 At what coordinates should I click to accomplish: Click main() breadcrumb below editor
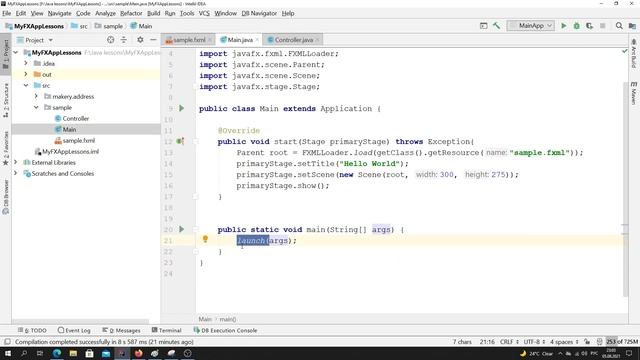(228, 319)
